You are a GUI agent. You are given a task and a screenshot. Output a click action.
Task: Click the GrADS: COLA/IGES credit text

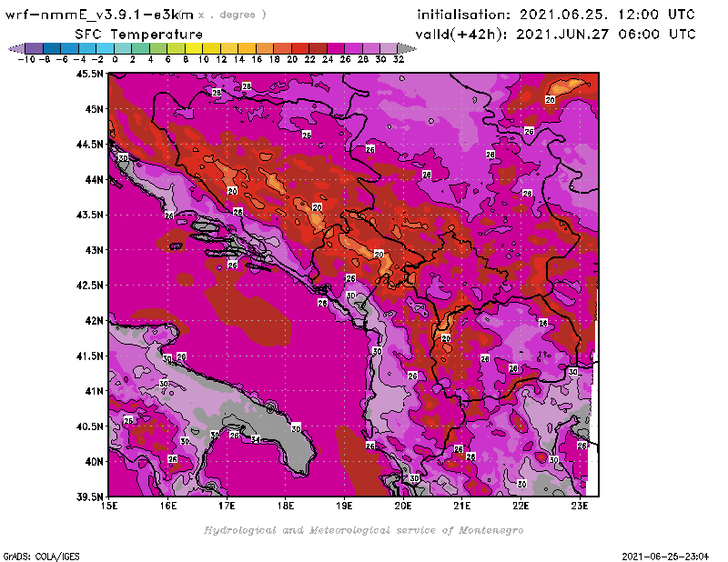point(36,554)
